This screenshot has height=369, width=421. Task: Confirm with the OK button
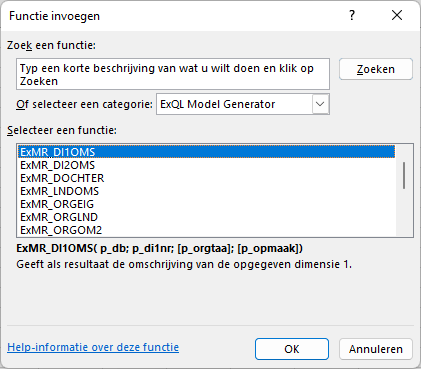[x=292, y=349]
